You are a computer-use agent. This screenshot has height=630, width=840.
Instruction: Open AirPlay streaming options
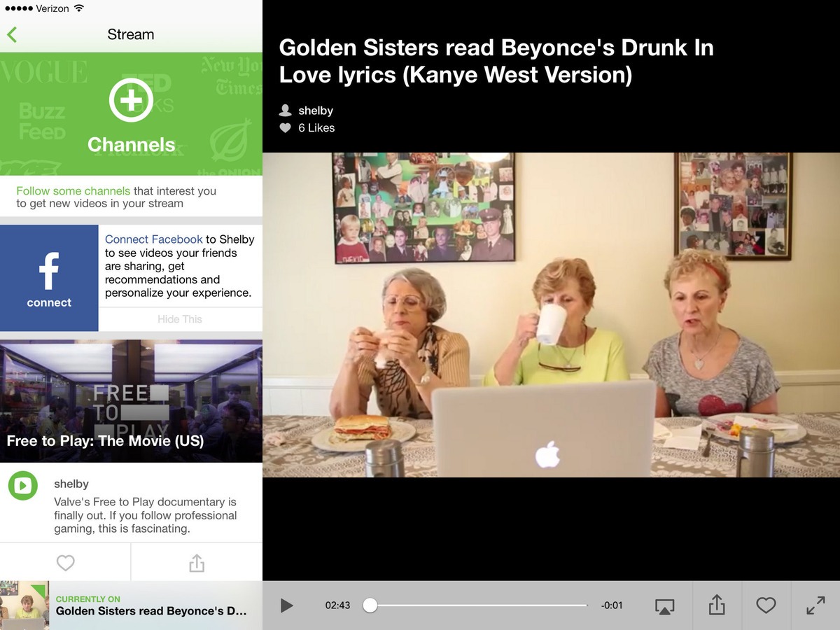[x=664, y=606]
